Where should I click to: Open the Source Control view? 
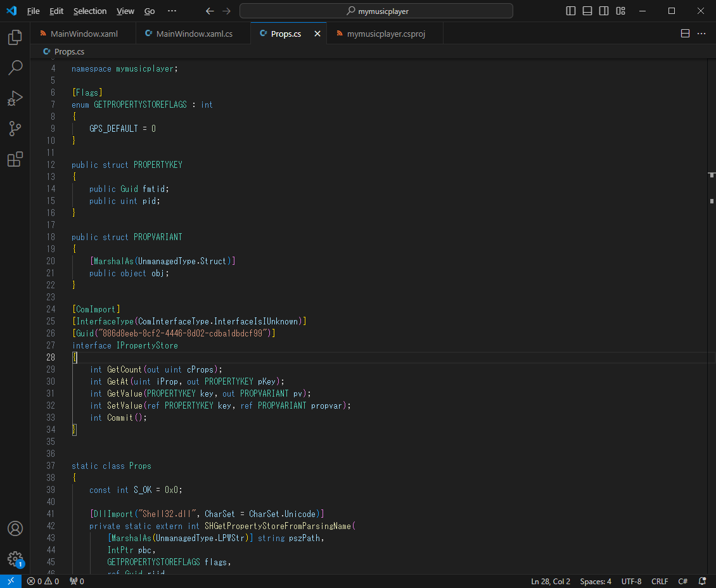[15, 129]
